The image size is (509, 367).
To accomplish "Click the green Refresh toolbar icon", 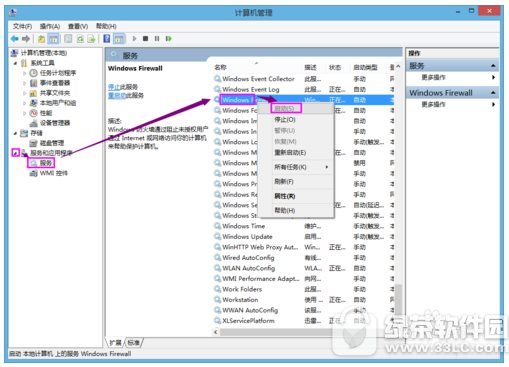I will coord(80,39).
